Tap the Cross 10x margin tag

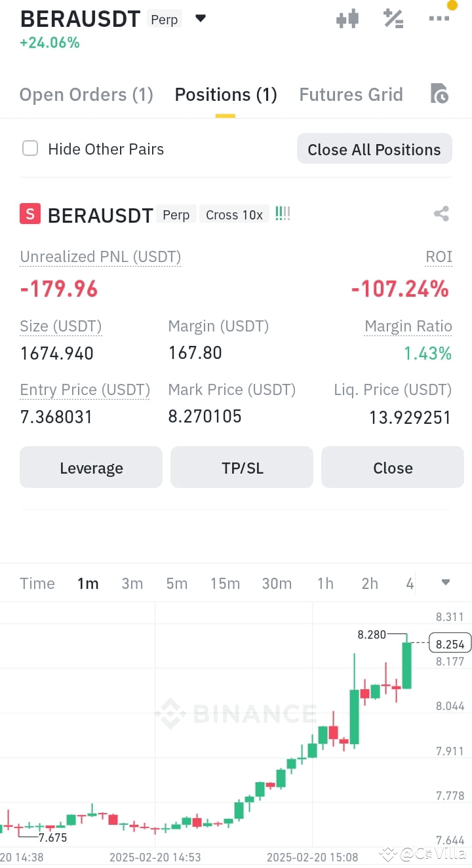[234, 215]
